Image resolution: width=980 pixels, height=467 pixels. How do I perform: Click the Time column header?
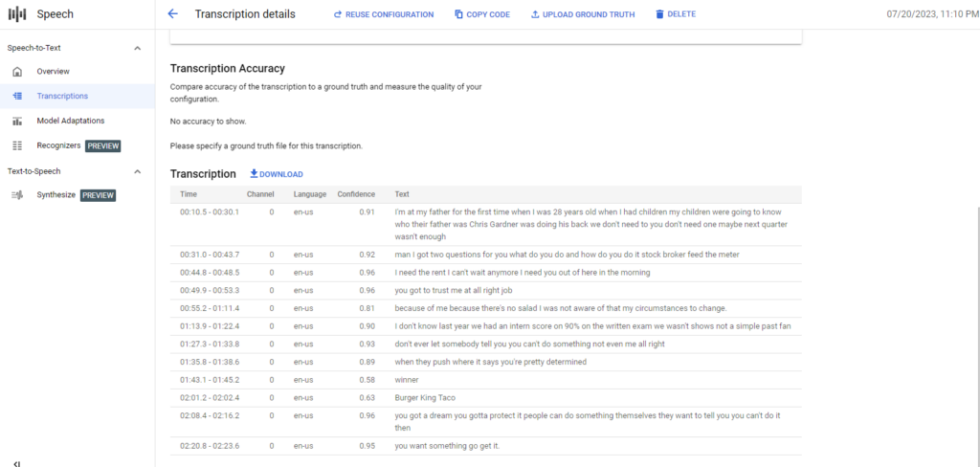[x=189, y=194]
